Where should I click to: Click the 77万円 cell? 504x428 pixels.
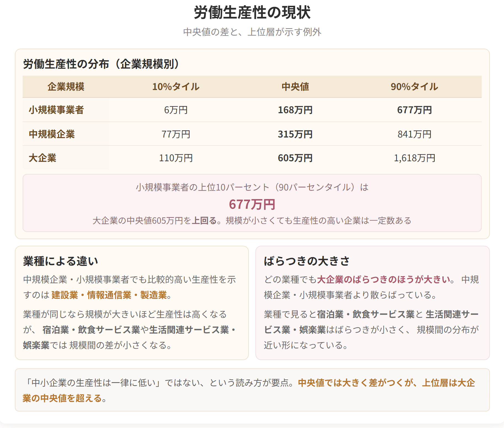coord(176,134)
